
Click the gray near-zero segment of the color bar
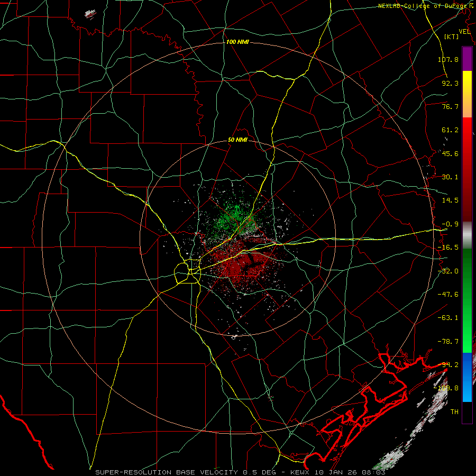point(467,235)
